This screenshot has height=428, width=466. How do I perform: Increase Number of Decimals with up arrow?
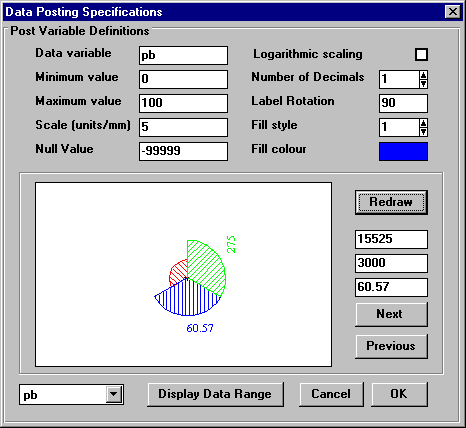[423, 75]
